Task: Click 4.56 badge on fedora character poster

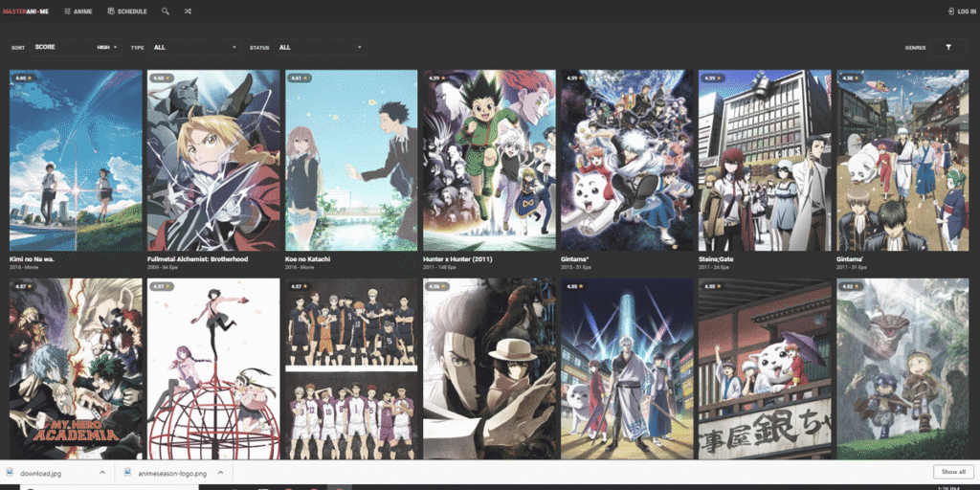Action: 436,287
